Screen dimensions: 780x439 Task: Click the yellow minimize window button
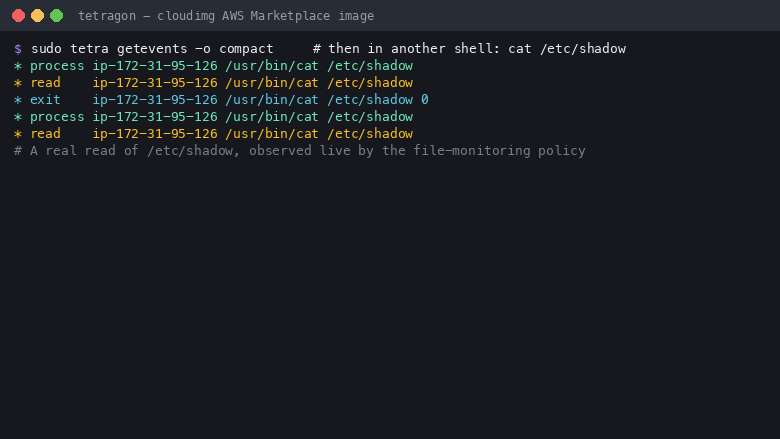coord(37,16)
